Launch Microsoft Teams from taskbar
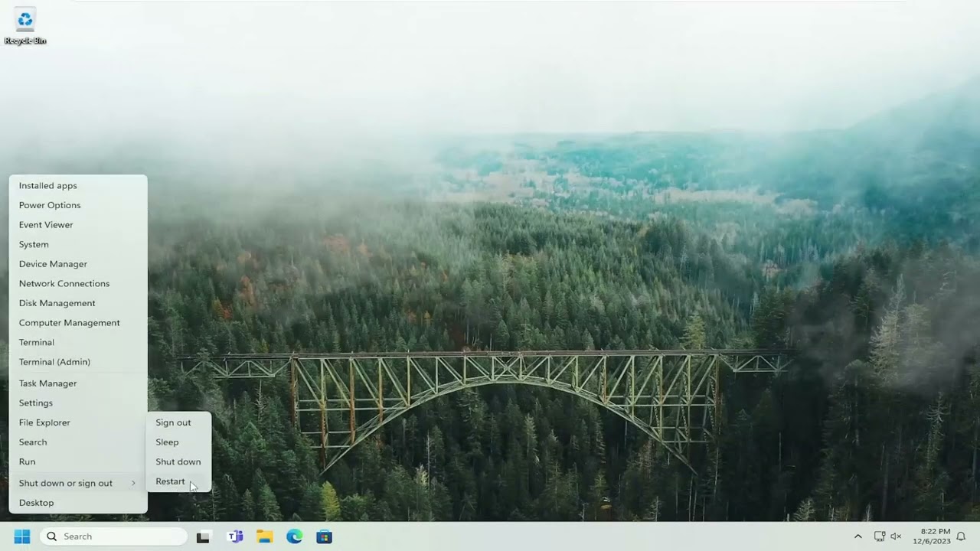This screenshot has height=551, width=980. [x=235, y=537]
